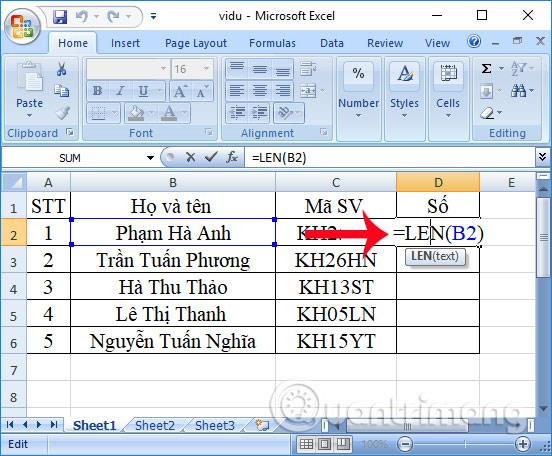Open the Review ribbon tab

pos(385,43)
